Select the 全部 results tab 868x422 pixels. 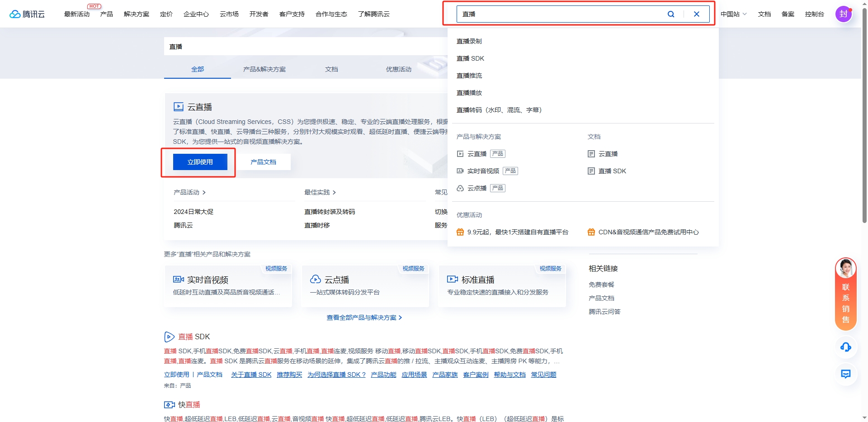coord(198,69)
